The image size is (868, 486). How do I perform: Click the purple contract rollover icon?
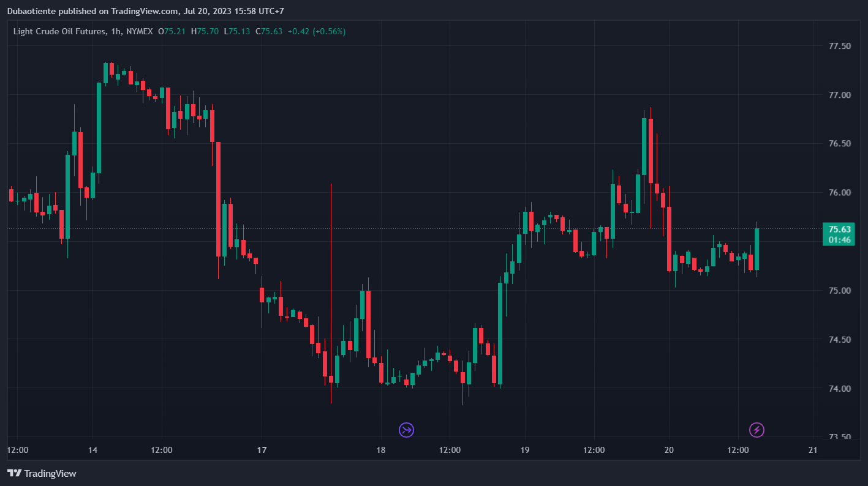click(406, 430)
